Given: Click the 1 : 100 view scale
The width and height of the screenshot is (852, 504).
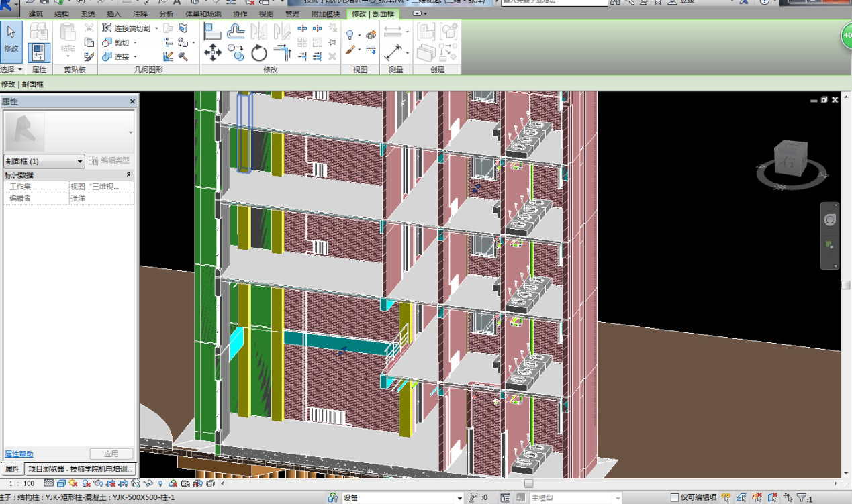Looking at the screenshot, I should pyautogui.click(x=21, y=483).
